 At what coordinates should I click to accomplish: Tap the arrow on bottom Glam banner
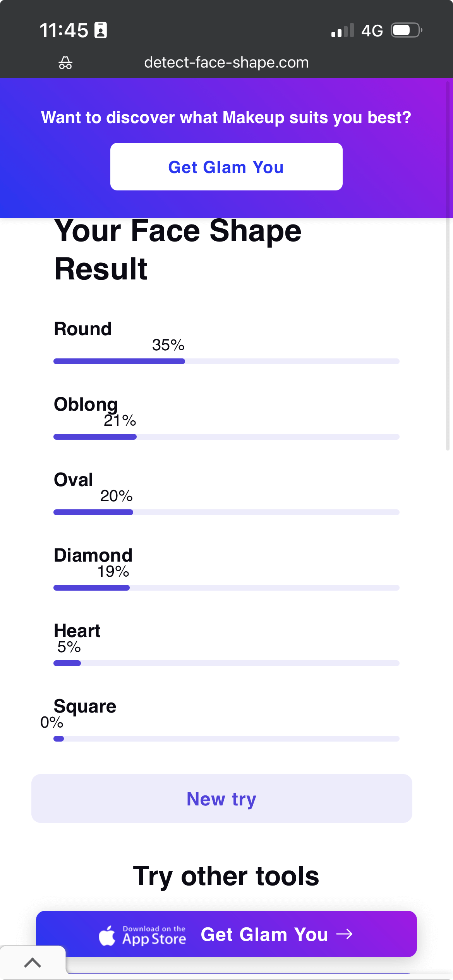click(x=345, y=934)
